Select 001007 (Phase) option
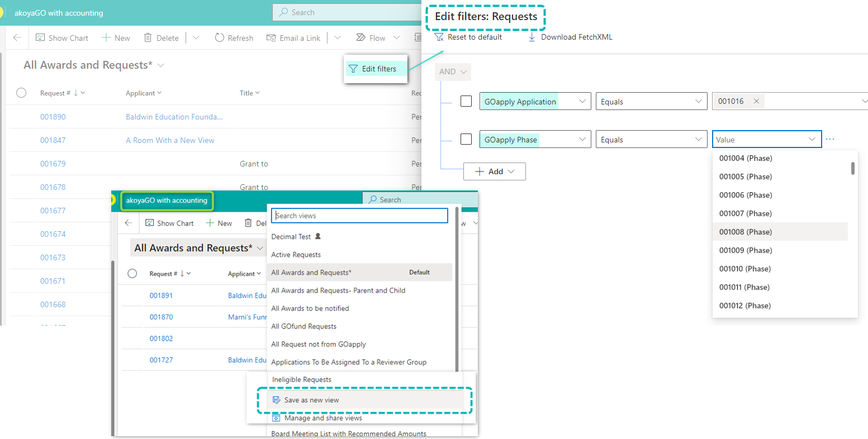The image size is (868, 439). (780, 213)
